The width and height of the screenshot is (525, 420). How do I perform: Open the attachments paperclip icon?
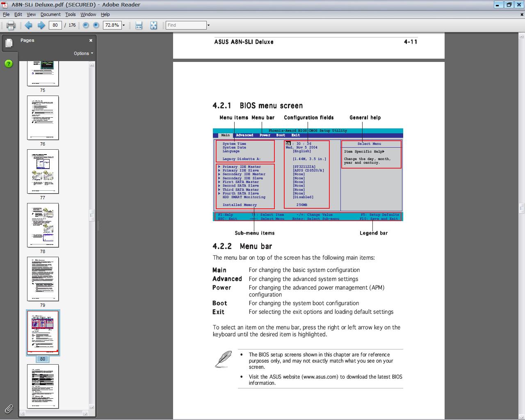tap(9, 409)
